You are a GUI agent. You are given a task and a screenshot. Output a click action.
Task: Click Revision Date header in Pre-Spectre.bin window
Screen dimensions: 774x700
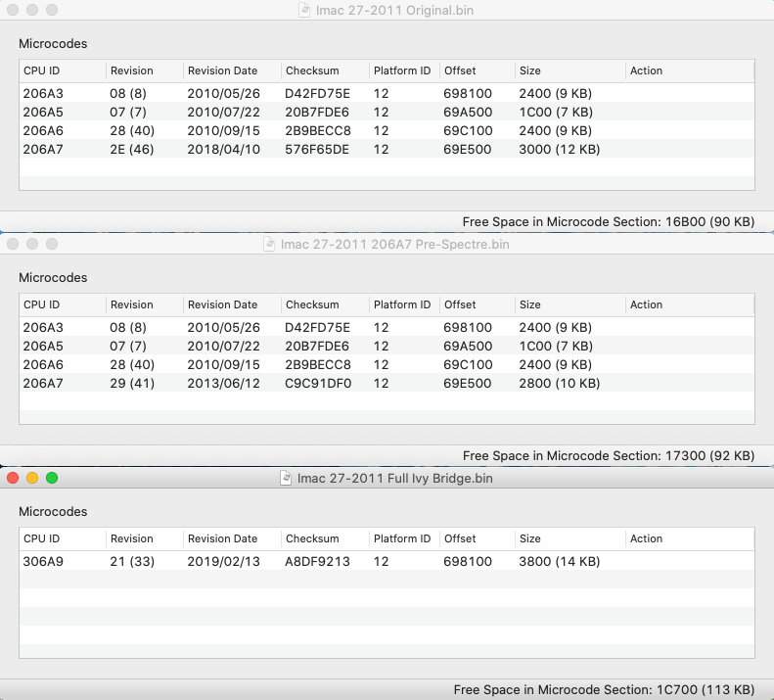pyautogui.click(x=233, y=304)
